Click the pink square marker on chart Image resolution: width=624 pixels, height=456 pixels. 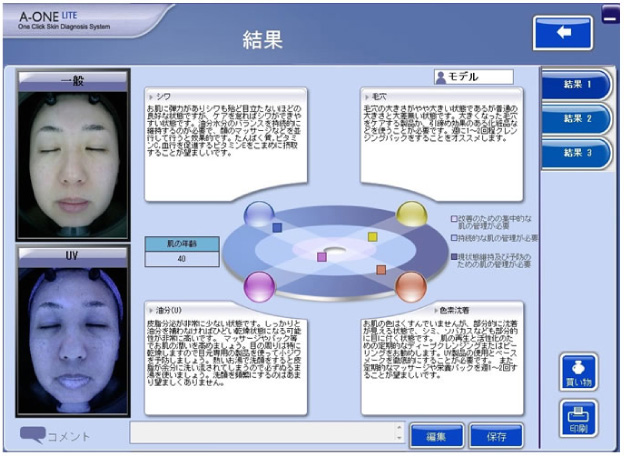point(322,257)
